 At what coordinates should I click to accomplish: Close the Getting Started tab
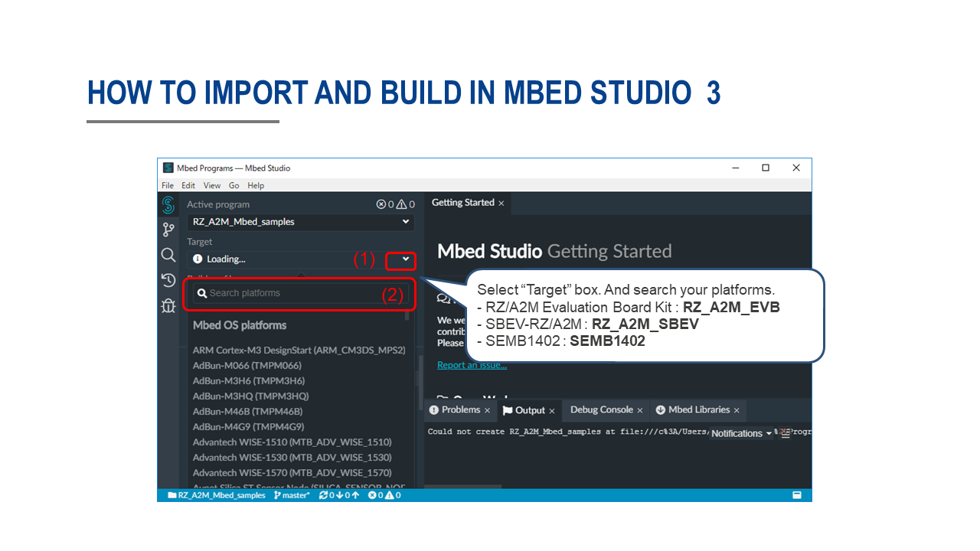point(501,203)
